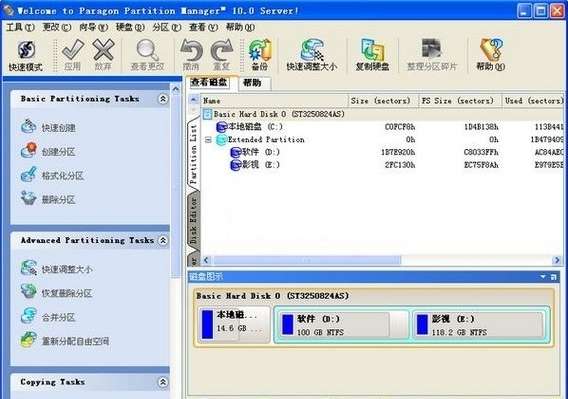Viewport: 568px width, 399px height.
Task: Open the 帮助 help toolbar icon
Action: tap(490, 55)
